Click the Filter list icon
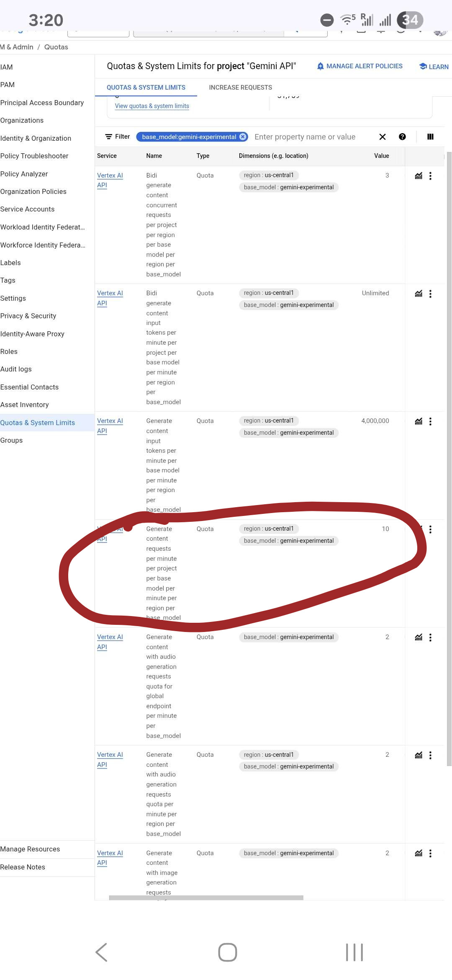 [109, 137]
